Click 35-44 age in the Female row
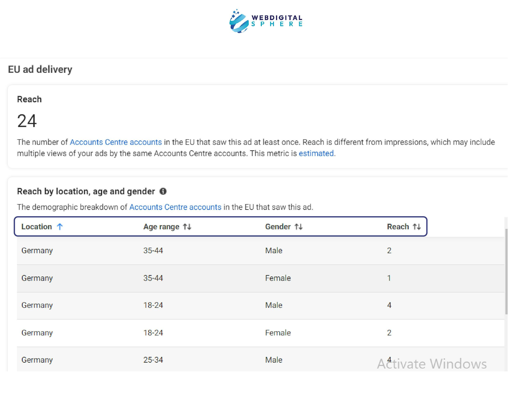Viewport: 532px width, 416px height. (153, 278)
